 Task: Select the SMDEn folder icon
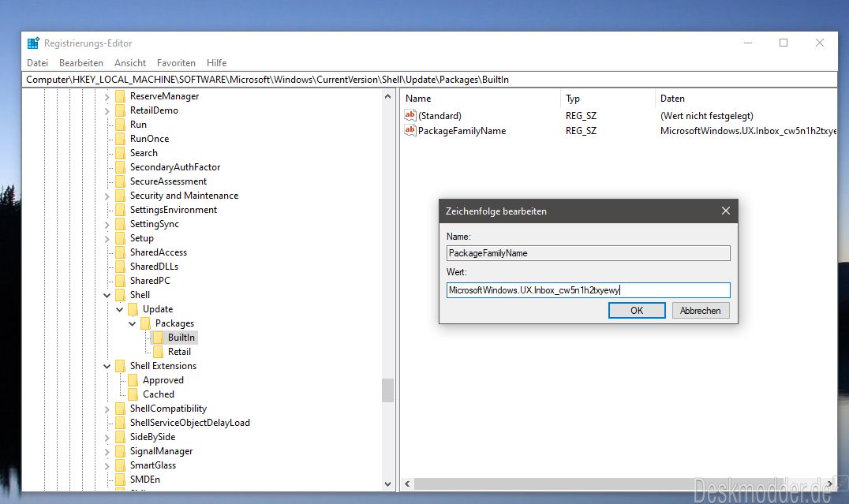point(120,480)
